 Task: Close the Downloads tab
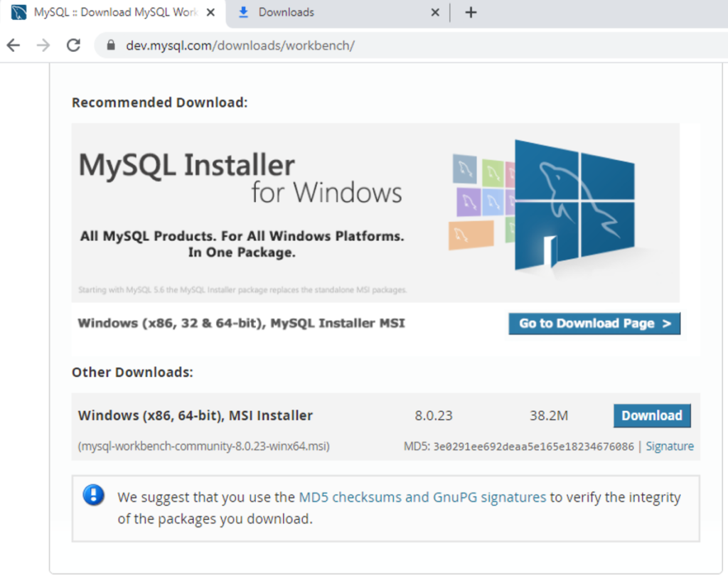click(x=435, y=13)
